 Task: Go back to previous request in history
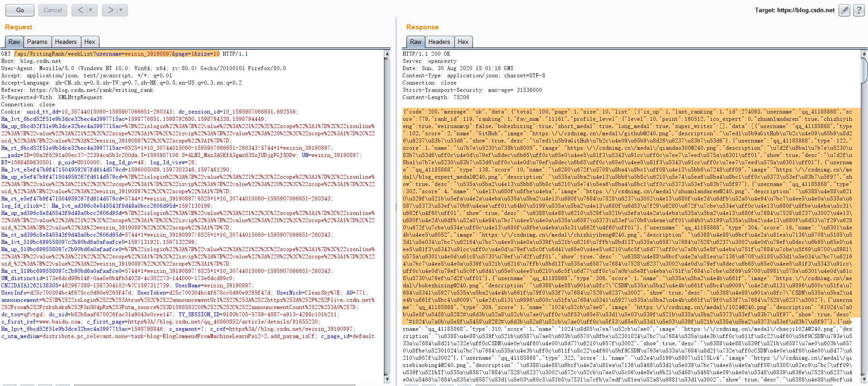pos(80,10)
